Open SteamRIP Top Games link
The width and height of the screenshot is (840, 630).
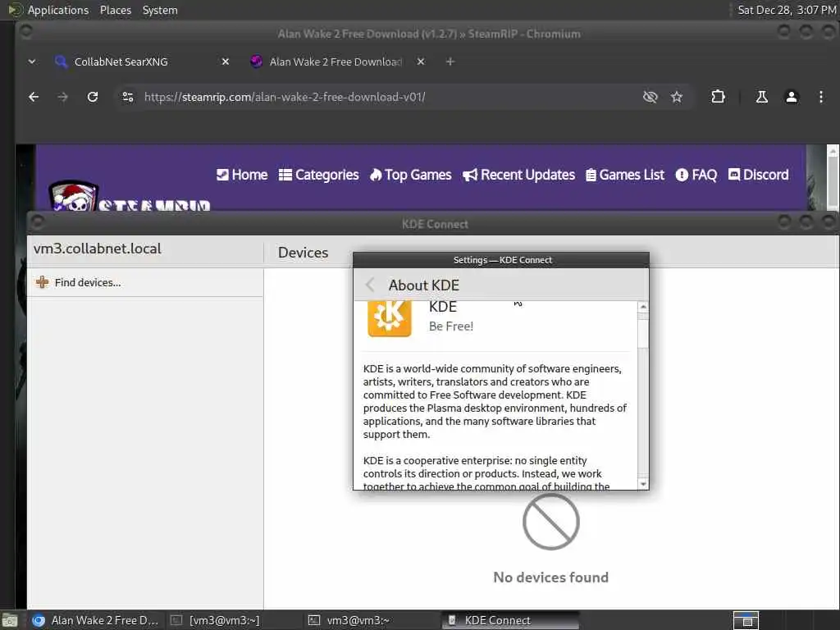tap(411, 175)
